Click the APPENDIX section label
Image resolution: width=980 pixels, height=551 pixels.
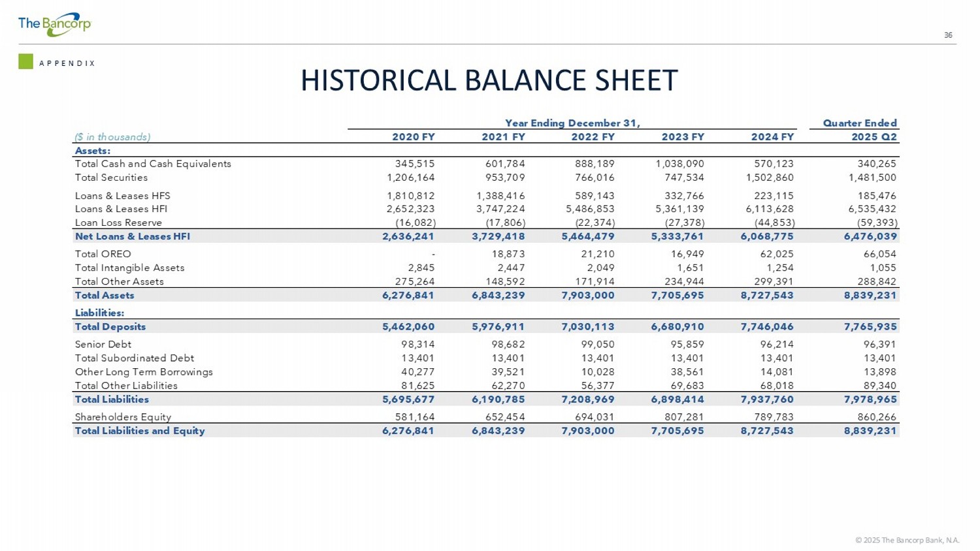tap(67, 63)
